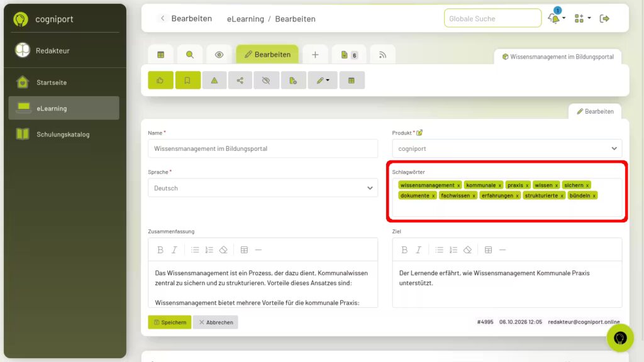Screen dimensions: 644x362
Task: Remove the praxis tag
Action: (x=527, y=185)
